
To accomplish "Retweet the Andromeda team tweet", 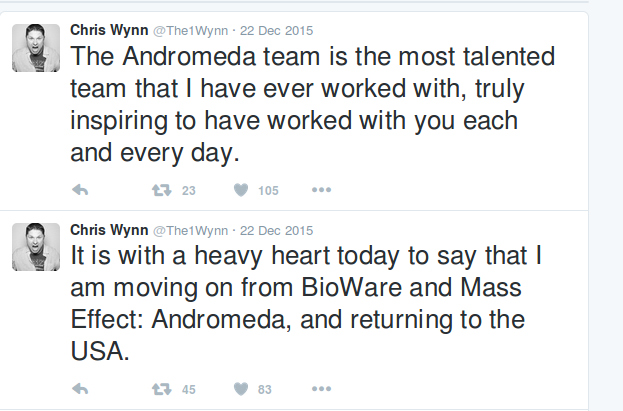I will click(x=159, y=190).
